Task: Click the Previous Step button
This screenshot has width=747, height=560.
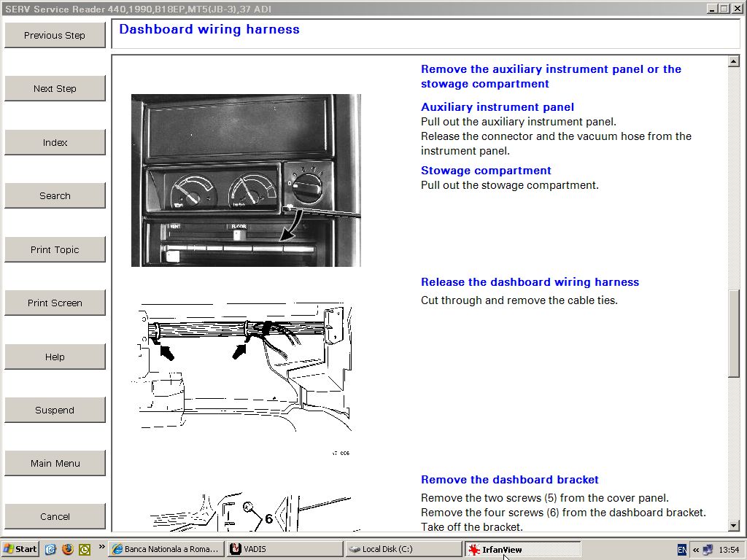Action: 55,35
